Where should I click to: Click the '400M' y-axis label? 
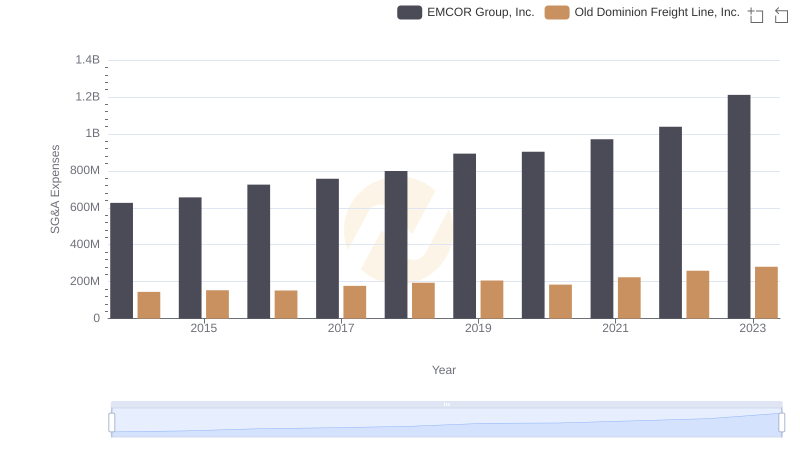(x=85, y=244)
